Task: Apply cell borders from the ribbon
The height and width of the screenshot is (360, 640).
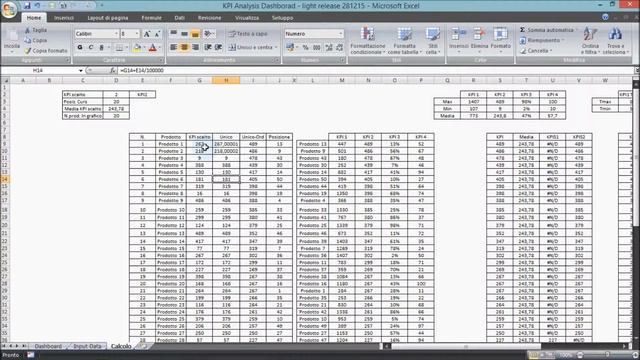Action: 119,48
